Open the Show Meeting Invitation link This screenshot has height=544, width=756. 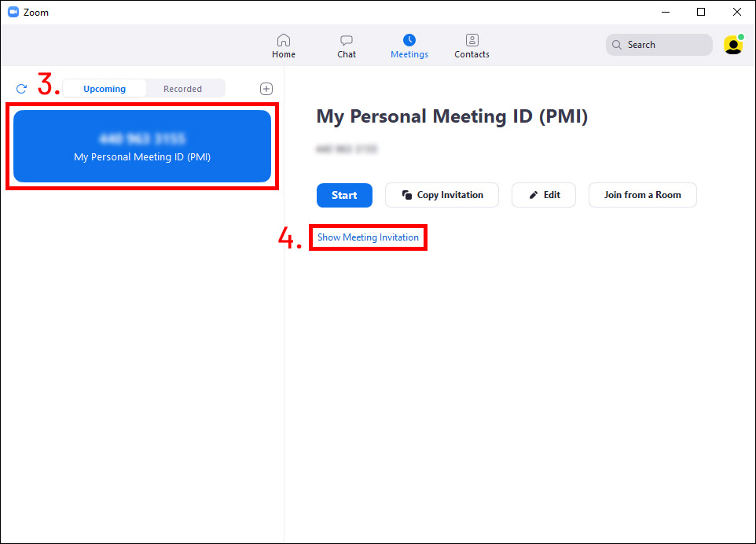[x=368, y=237]
